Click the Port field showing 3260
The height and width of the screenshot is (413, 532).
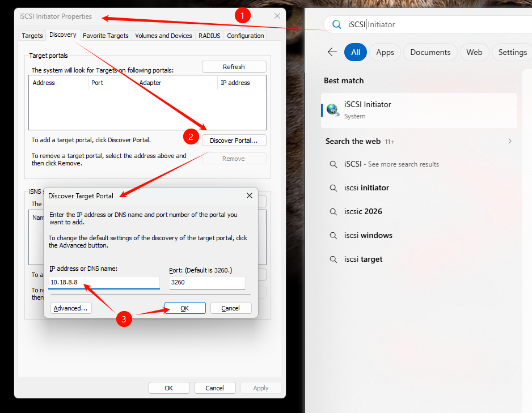click(207, 283)
